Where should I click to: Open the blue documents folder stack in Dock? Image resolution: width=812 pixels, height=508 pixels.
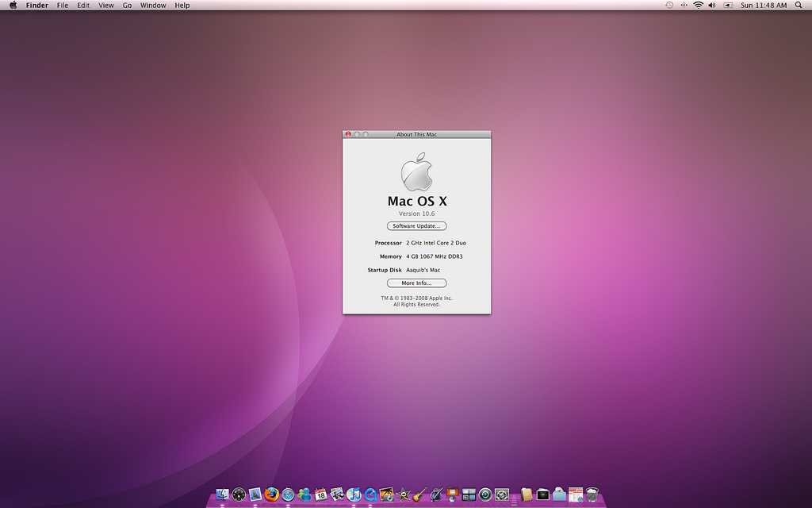(559, 495)
